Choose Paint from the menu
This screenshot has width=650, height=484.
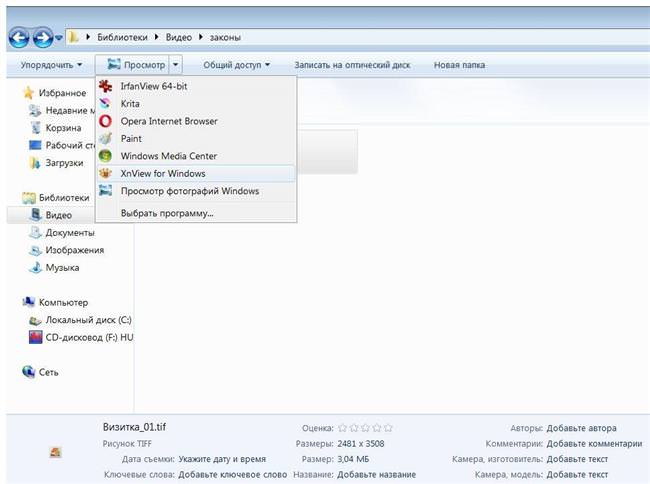point(196,138)
